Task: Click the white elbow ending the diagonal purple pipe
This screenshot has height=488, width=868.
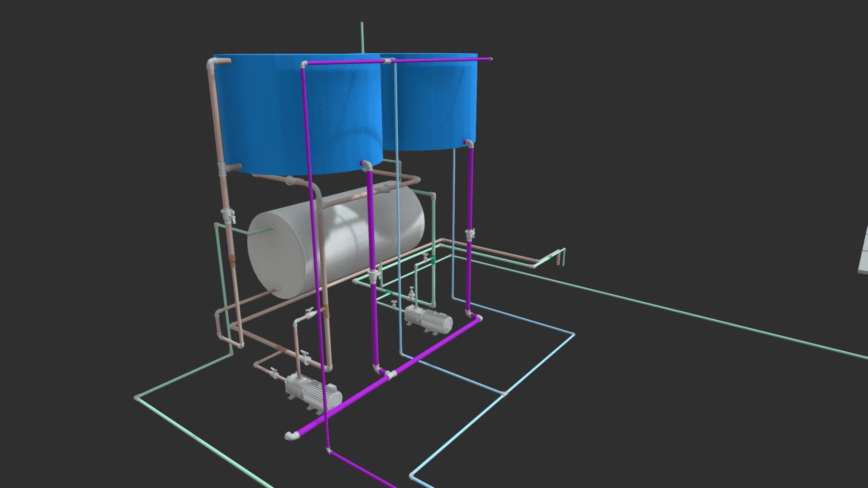Action: click(291, 435)
